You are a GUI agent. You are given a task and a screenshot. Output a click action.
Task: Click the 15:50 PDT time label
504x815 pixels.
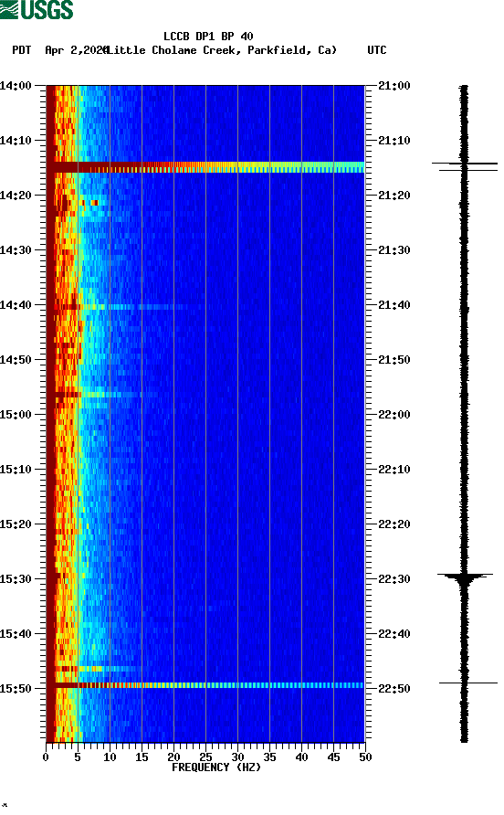[x=16, y=689]
